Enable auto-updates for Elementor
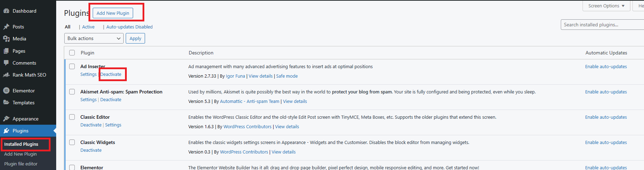 pos(606,168)
